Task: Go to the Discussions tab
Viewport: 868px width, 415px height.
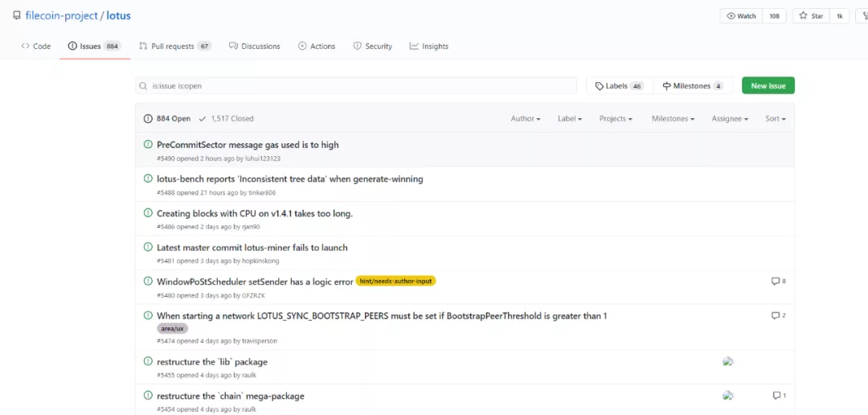Action: click(x=255, y=46)
